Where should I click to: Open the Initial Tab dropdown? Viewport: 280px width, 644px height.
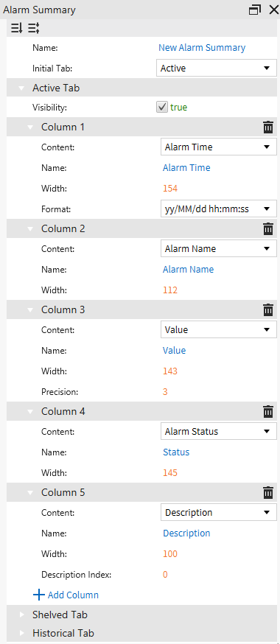[x=217, y=69]
